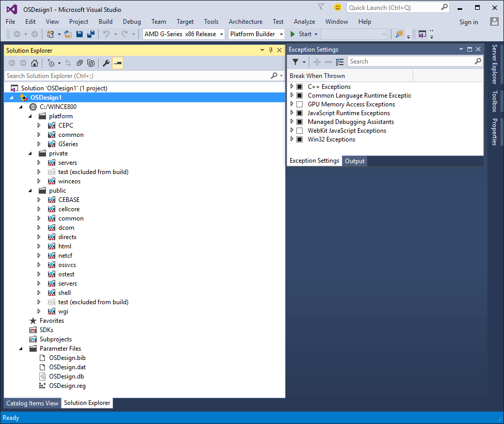504x424 pixels.
Task: Toggle the Win32 Exceptions checkbox
Action: tap(300, 139)
